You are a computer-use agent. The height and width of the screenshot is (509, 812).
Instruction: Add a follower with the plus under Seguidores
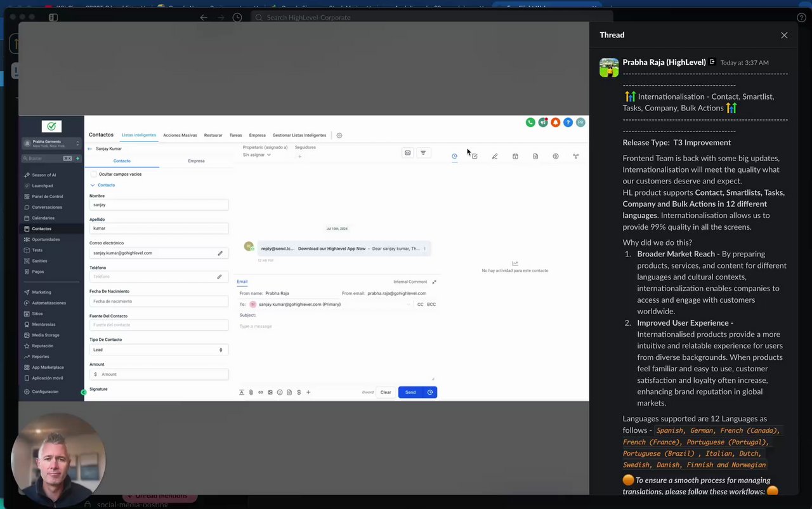(x=299, y=156)
